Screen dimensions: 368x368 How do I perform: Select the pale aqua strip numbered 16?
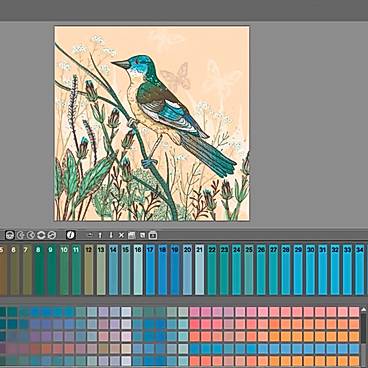pos(138,269)
